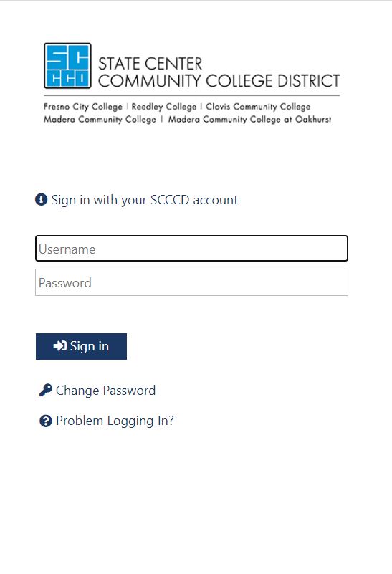Click the arrow icon inside Sign in button
The width and height of the screenshot is (392, 574).
pyautogui.click(x=60, y=346)
